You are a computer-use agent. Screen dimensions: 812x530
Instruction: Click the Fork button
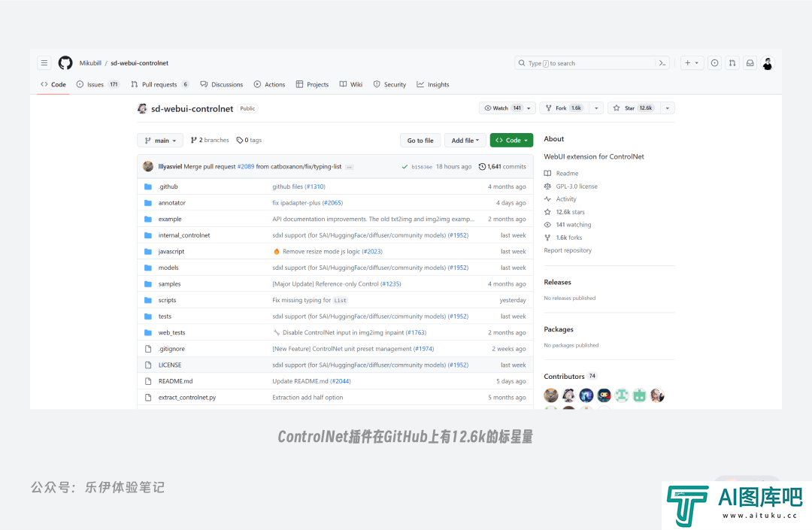tap(565, 108)
